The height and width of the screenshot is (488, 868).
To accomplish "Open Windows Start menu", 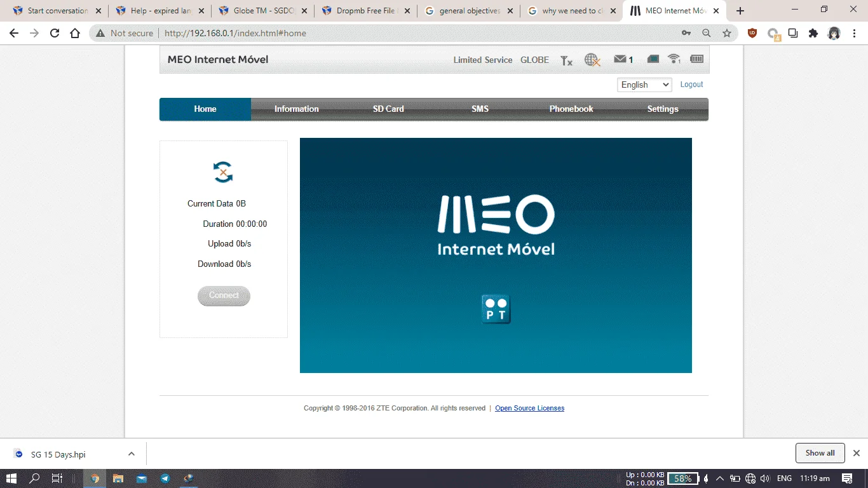I will tap(11, 478).
